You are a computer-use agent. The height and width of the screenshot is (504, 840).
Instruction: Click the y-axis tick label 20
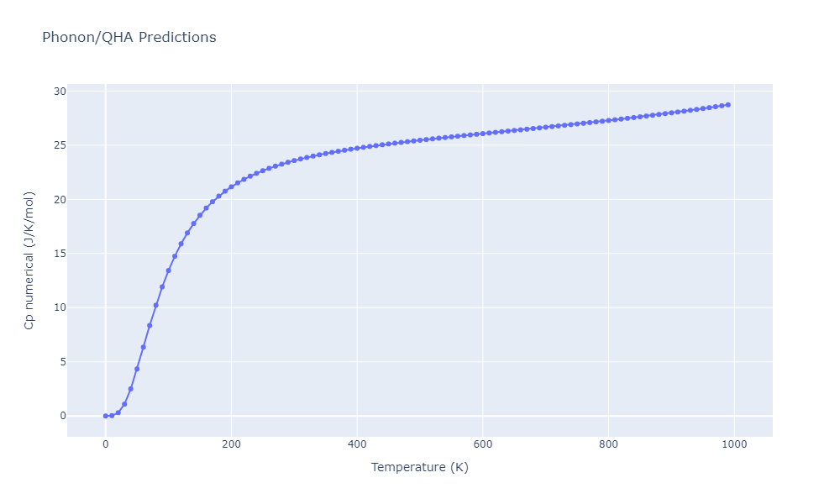[x=60, y=200]
